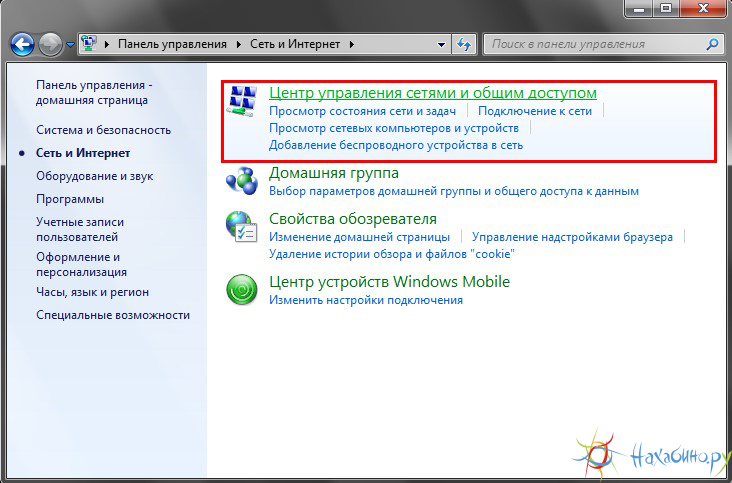732x483 pixels.
Task: Click the Network and Sharing Center icon
Action: (x=243, y=101)
